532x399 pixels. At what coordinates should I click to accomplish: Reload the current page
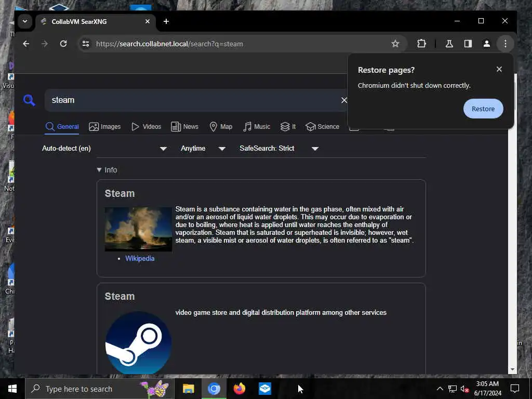tap(63, 44)
